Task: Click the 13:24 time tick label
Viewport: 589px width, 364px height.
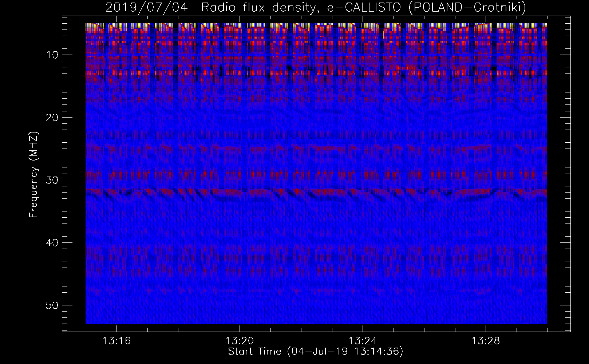Action: coord(363,341)
